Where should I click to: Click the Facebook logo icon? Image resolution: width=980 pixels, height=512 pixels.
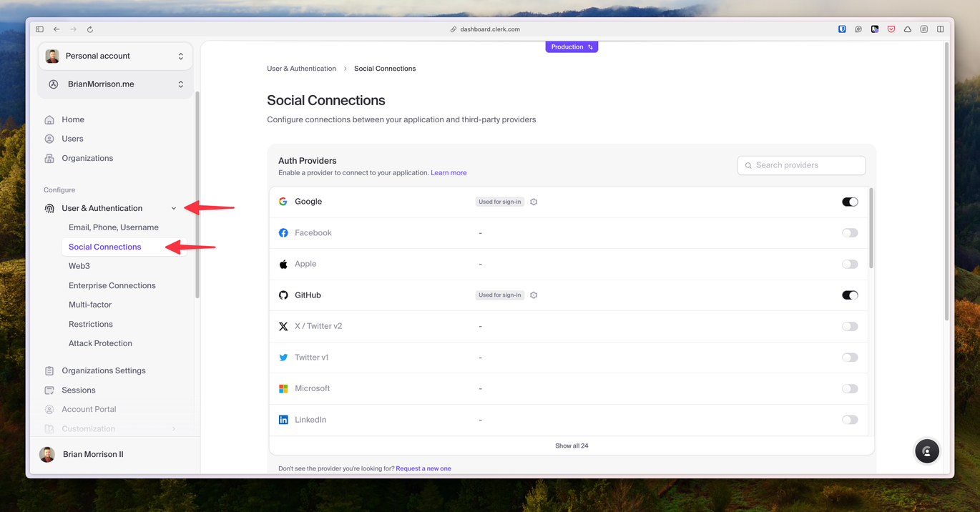[x=283, y=232]
